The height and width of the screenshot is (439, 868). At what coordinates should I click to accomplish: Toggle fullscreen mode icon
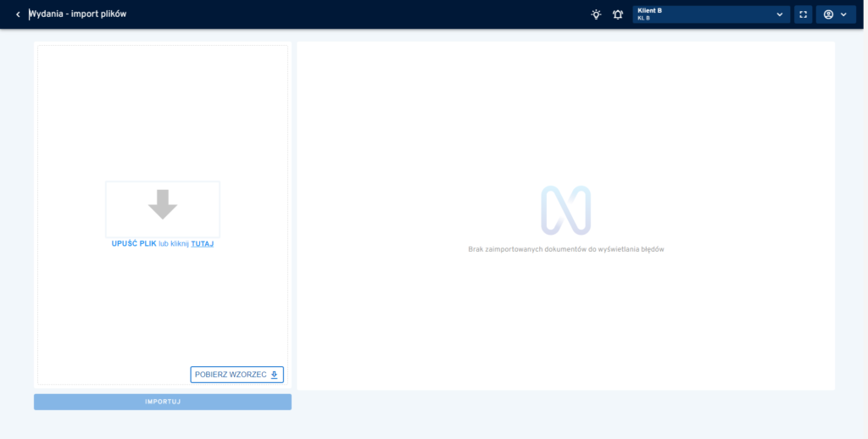click(804, 14)
